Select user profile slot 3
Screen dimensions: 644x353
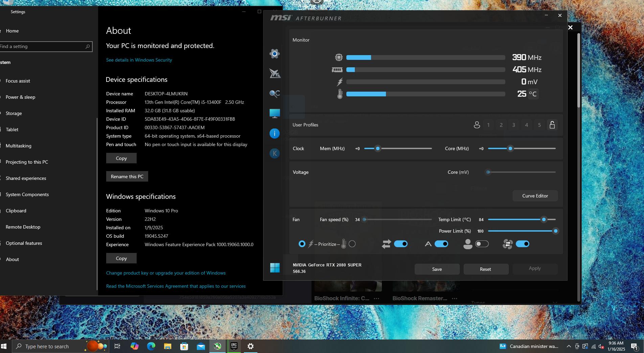(514, 125)
